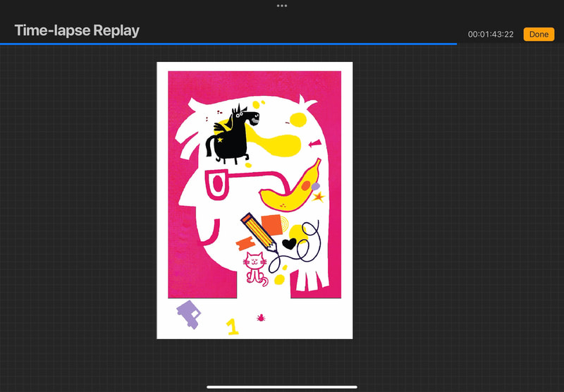The image size is (564, 392).
Task: Click the pink arrow pointing left
Action: [314, 145]
